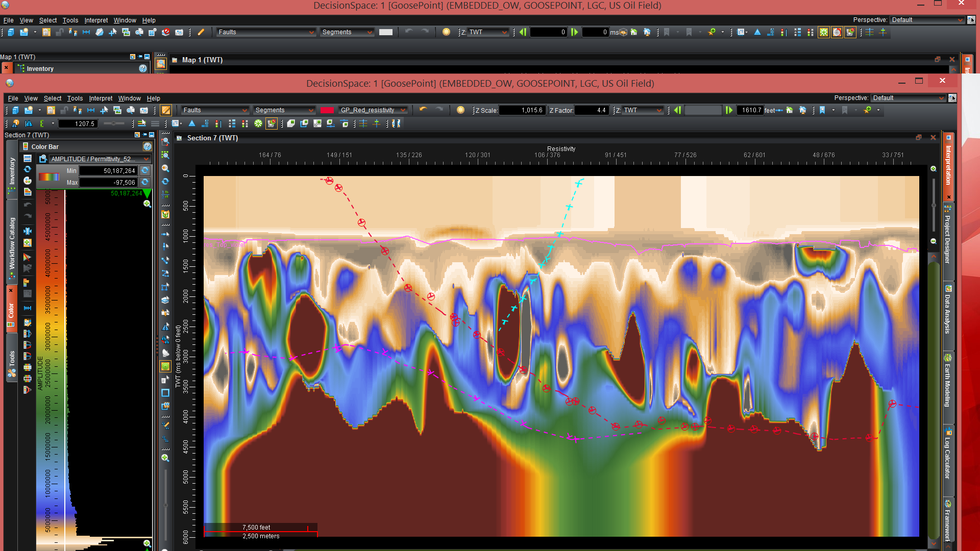The image size is (980, 551).
Task: Click the sun highlight icon in front toolbar
Action: 460,110
